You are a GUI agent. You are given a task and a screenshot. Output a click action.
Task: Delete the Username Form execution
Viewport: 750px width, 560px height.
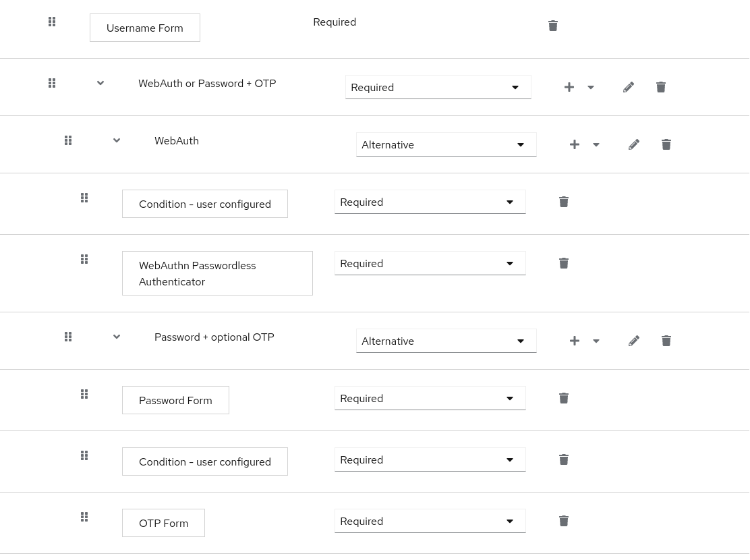coord(553,26)
